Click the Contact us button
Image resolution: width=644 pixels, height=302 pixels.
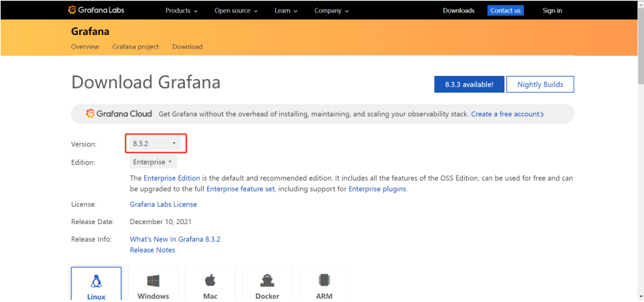tap(506, 10)
